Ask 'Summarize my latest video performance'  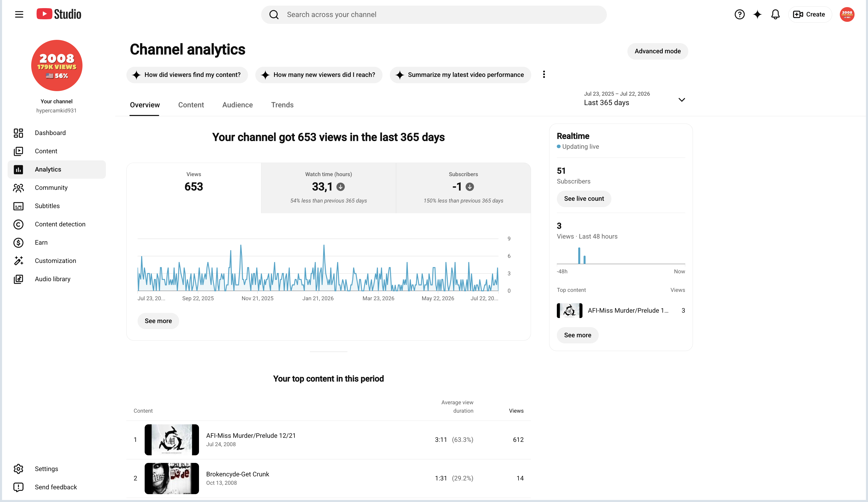click(x=460, y=75)
